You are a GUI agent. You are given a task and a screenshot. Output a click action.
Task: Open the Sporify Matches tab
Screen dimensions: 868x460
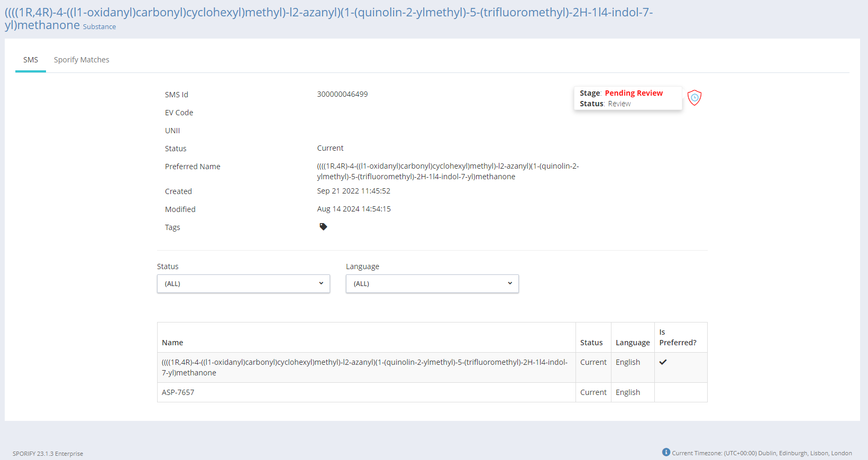click(x=81, y=60)
